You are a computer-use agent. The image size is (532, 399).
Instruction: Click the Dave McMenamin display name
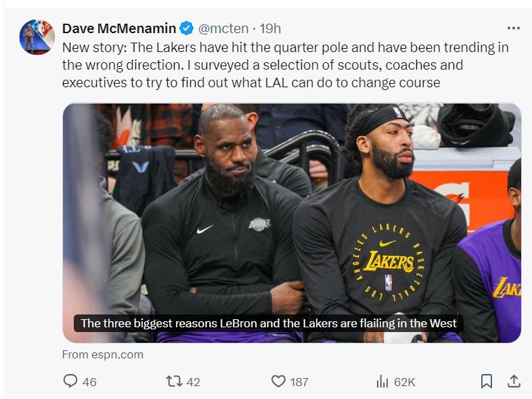[119, 28]
